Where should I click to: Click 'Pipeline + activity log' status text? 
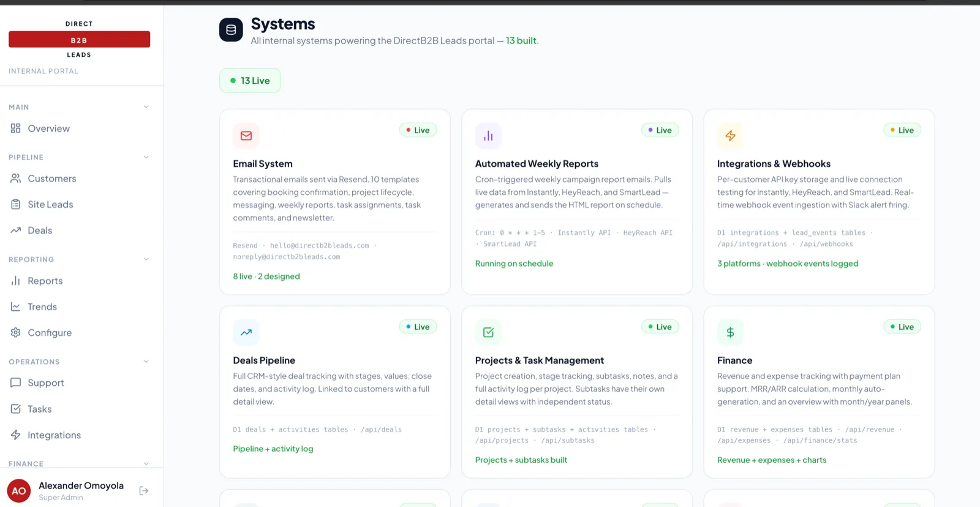pyautogui.click(x=273, y=449)
